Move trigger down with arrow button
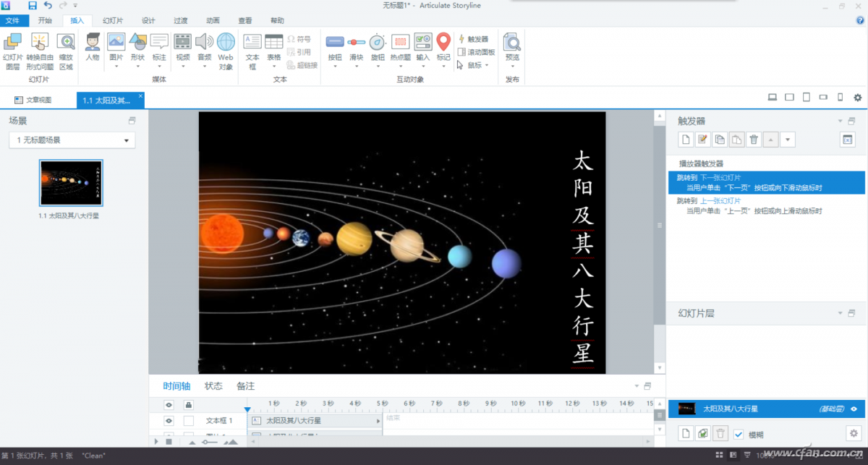 [788, 140]
